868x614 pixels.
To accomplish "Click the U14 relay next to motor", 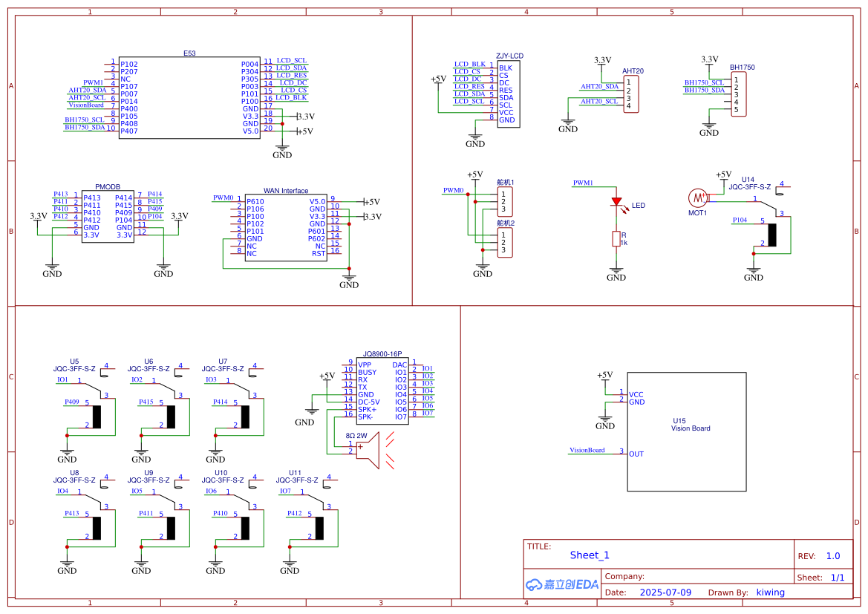I will click(x=772, y=234).
